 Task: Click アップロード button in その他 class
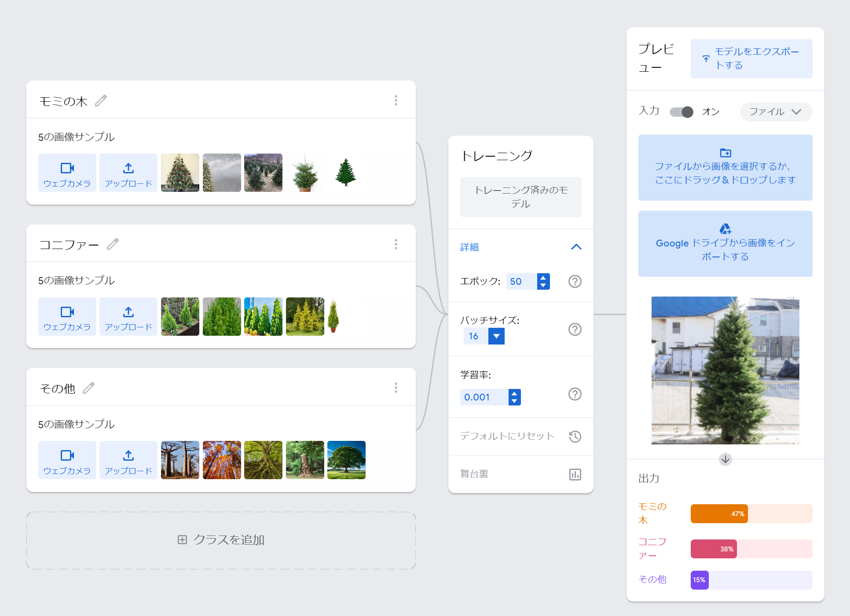(128, 460)
